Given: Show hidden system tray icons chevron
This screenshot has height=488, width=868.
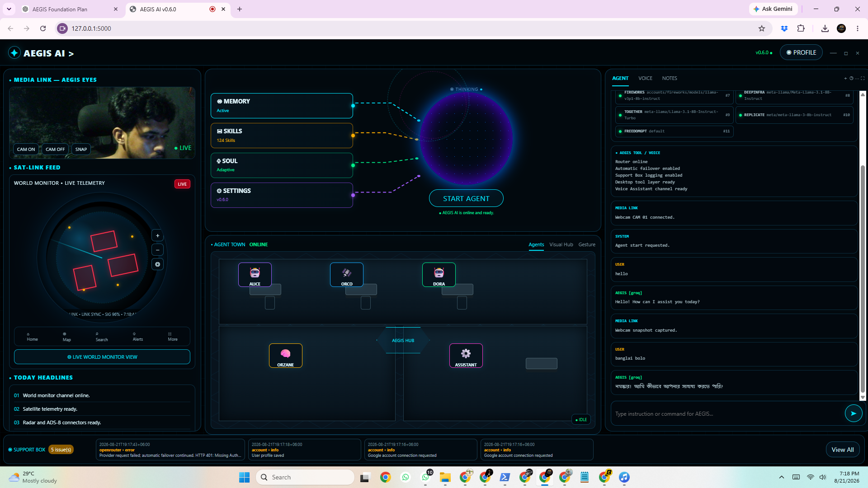Looking at the screenshot, I should point(782,477).
